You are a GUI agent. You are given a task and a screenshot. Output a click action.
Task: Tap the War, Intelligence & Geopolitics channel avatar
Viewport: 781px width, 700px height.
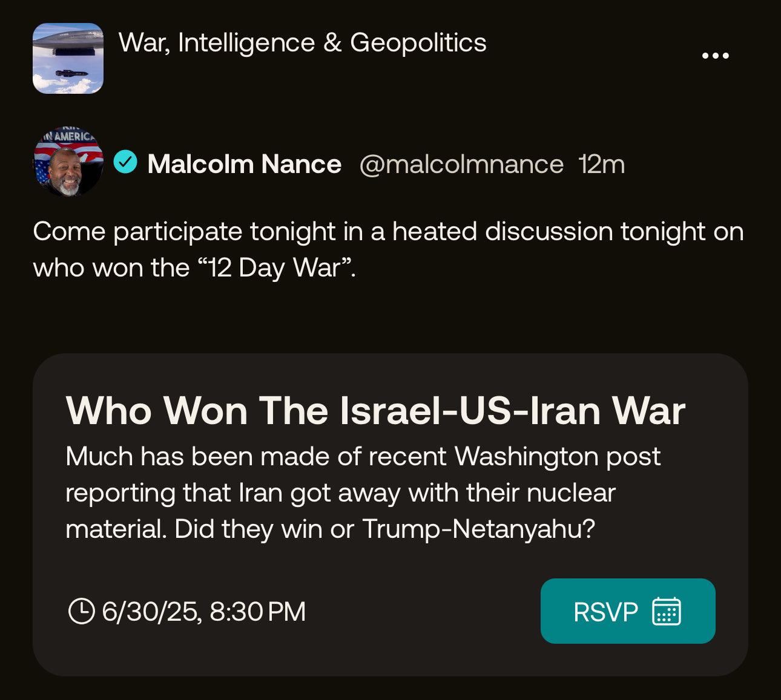(x=68, y=58)
